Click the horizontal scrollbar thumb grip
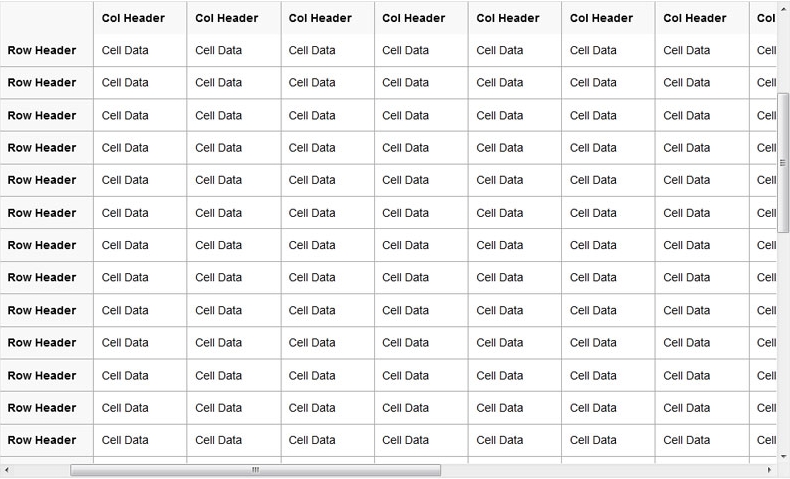This screenshot has height=479, width=790. point(255,470)
